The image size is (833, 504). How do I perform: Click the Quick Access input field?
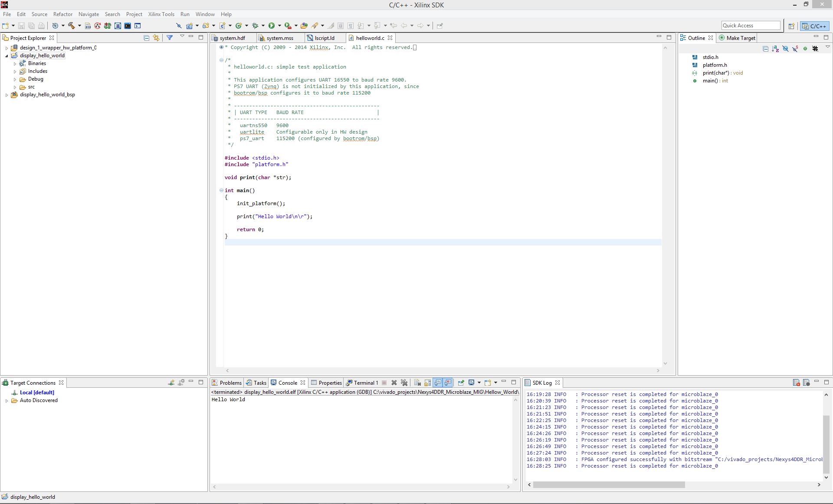(x=751, y=26)
